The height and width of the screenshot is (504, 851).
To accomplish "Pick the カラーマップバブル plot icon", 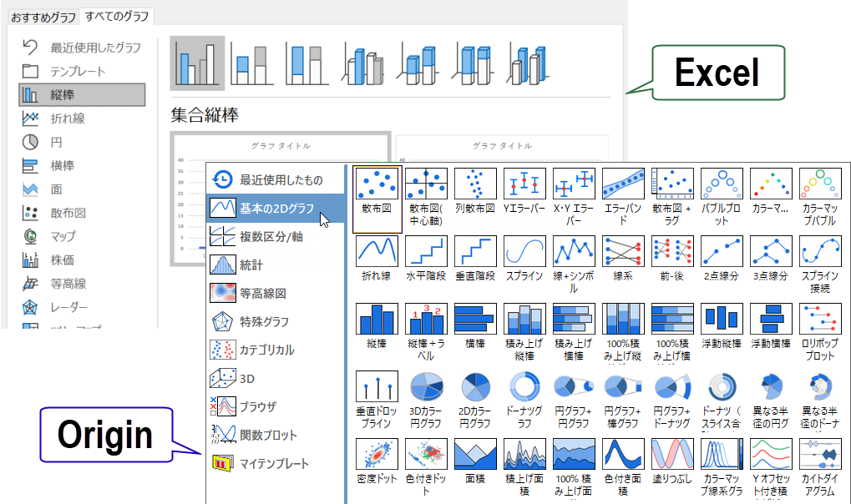I will coord(820,184).
